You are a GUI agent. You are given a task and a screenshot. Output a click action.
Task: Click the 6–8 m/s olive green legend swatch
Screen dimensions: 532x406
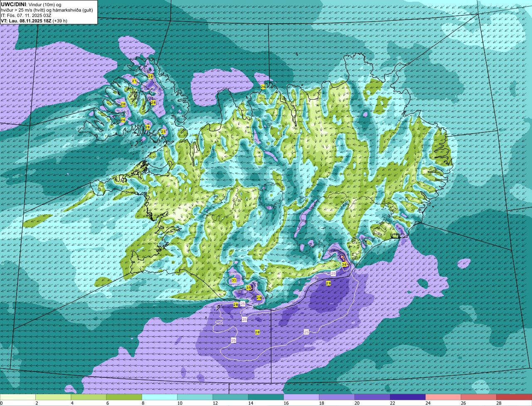click(x=124, y=397)
